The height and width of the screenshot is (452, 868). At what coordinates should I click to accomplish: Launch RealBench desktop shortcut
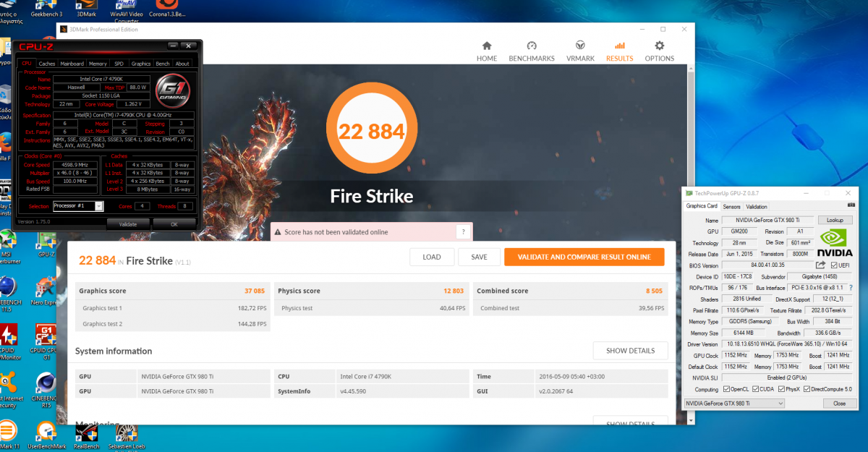pyautogui.click(x=87, y=435)
